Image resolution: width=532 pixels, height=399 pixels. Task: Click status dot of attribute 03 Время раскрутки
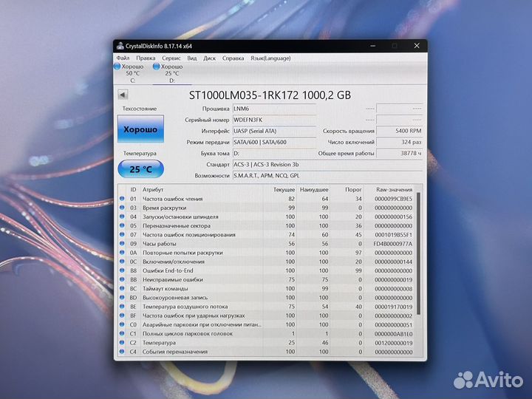122,208
